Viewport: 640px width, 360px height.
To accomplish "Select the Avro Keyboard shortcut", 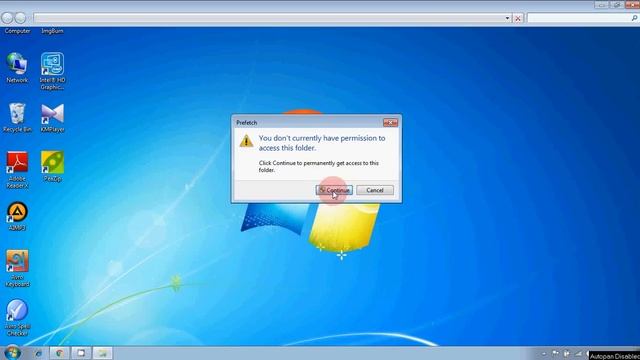I will (17, 268).
